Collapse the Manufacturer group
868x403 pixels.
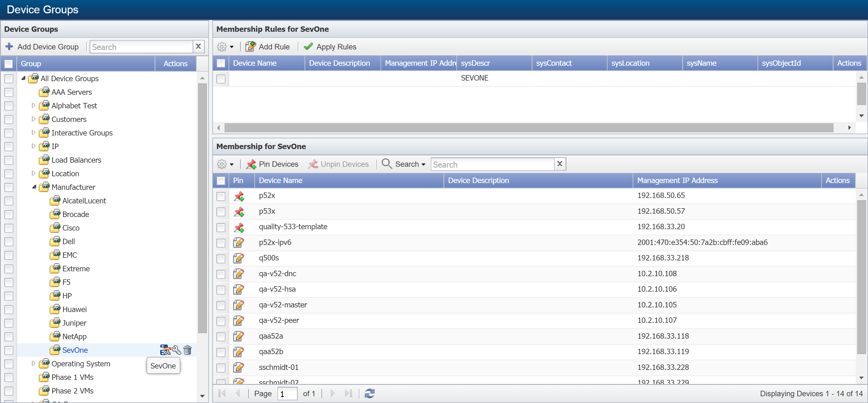pyautogui.click(x=34, y=187)
